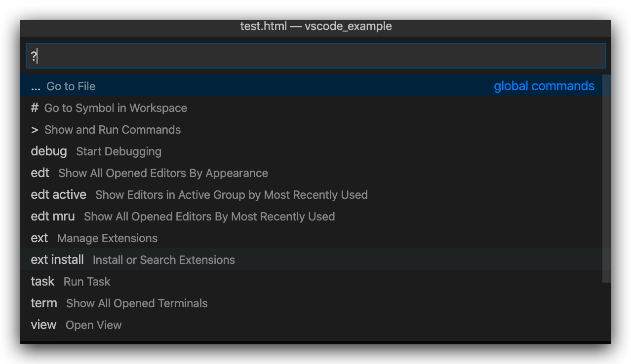This screenshot has width=631, height=364.
Task: Click the 'ext install' prefix keyword
Action: tap(57, 260)
